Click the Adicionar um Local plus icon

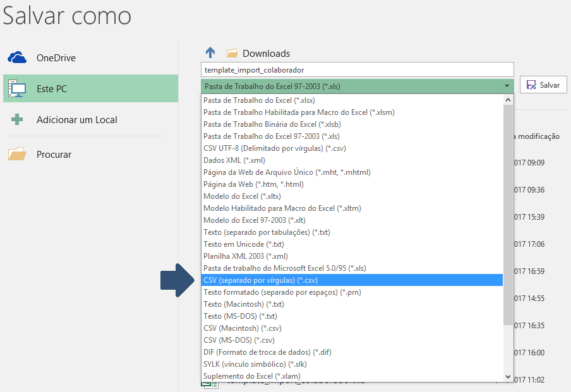(17, 119)
